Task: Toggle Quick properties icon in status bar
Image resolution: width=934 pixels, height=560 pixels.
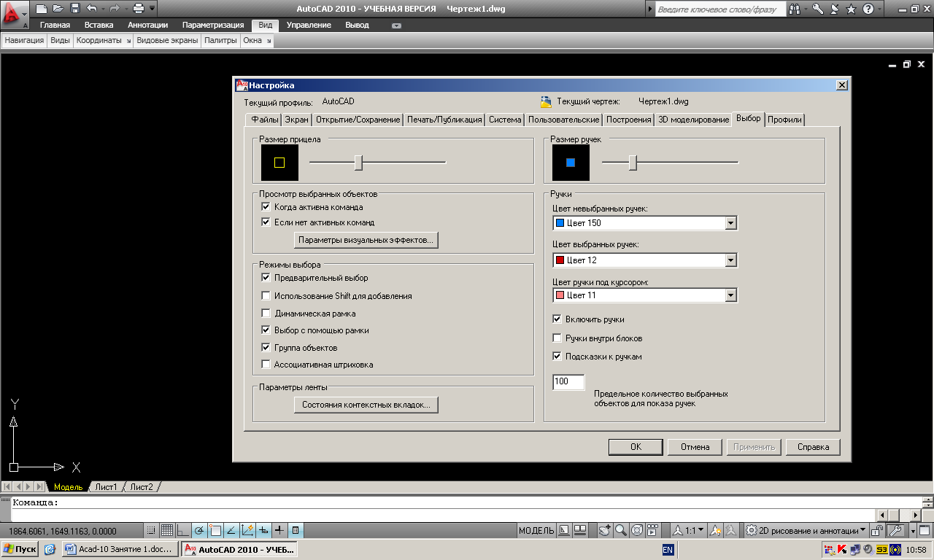Action: 296,530
